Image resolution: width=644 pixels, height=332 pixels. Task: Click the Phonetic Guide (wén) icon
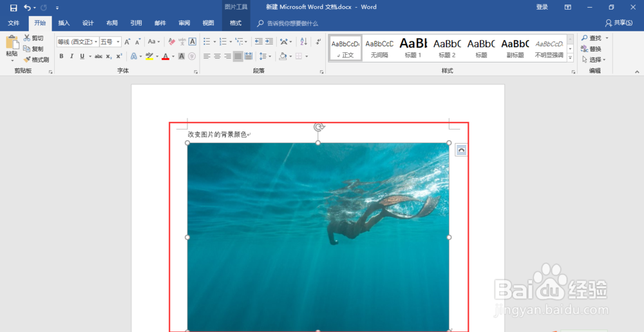(x=182, y=41)
